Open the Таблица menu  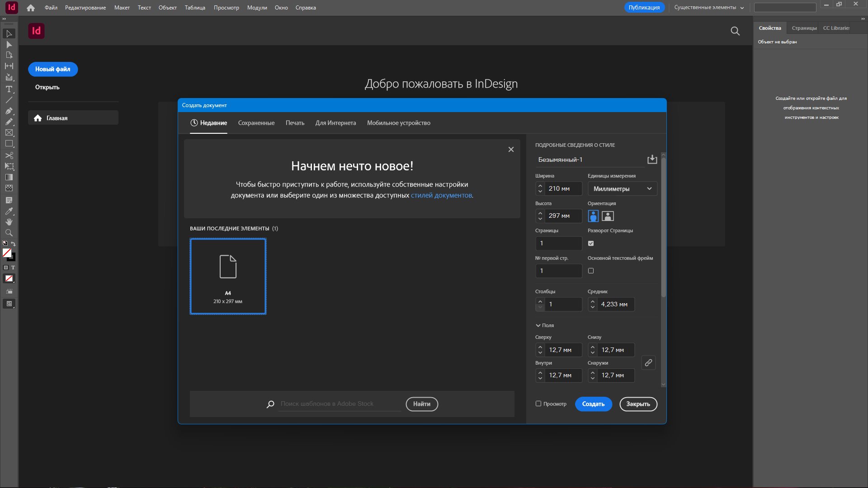(x=195, y=8)
